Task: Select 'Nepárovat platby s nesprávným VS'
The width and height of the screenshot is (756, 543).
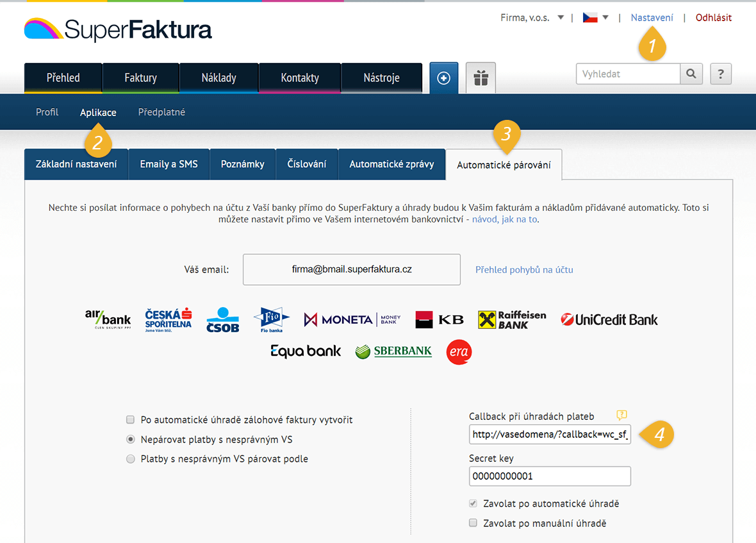Action: tap(131, 439)
